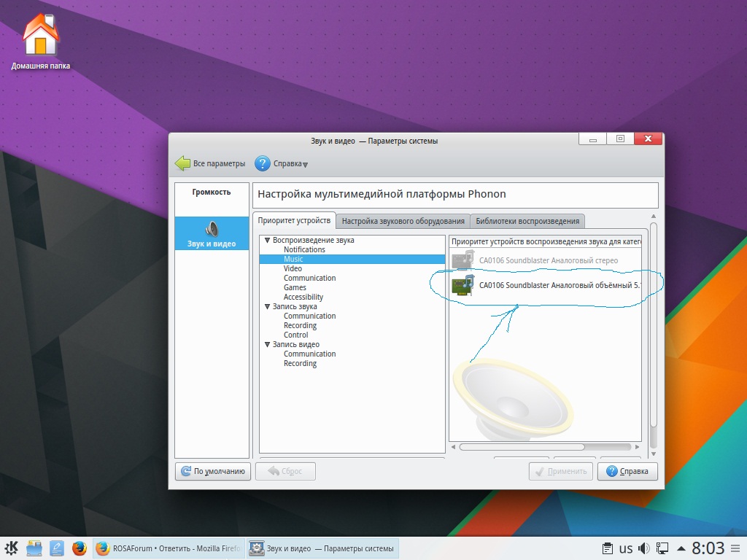The image size is (747, 560).
Task: Select Recording under Запись звука
Action: [300, 326]
